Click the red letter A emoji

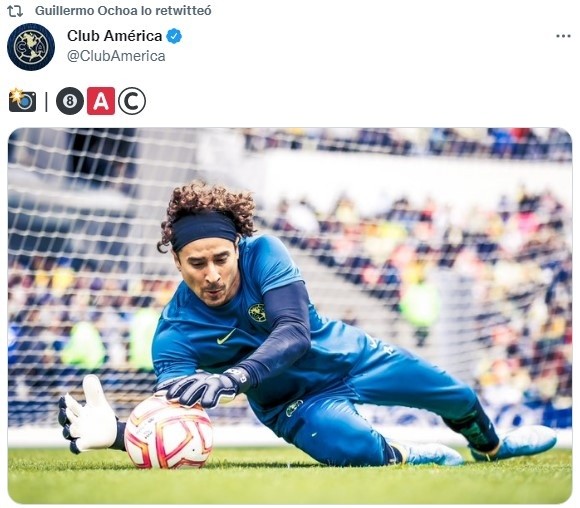101,101
